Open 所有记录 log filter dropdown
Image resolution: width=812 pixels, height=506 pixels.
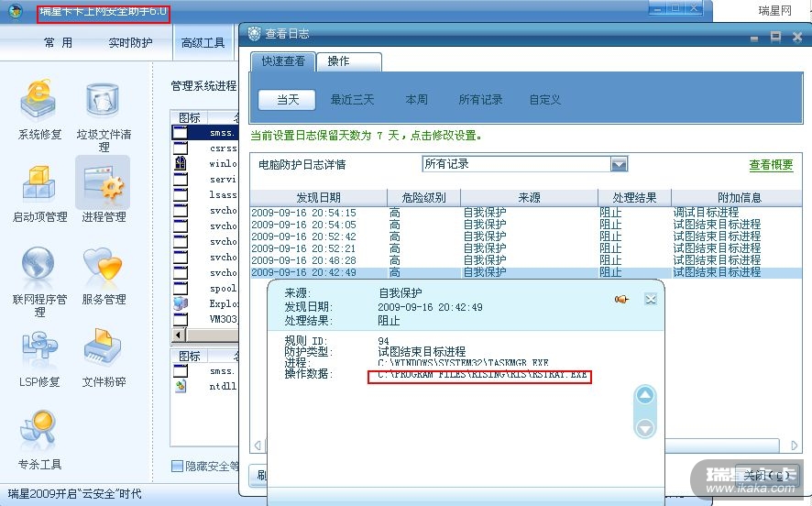[x=619, y=164]
